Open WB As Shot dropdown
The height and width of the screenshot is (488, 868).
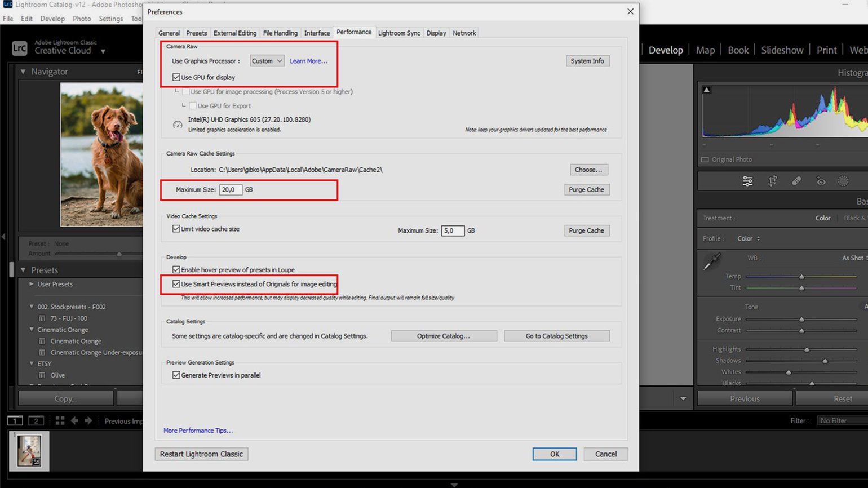pos(855,258)
